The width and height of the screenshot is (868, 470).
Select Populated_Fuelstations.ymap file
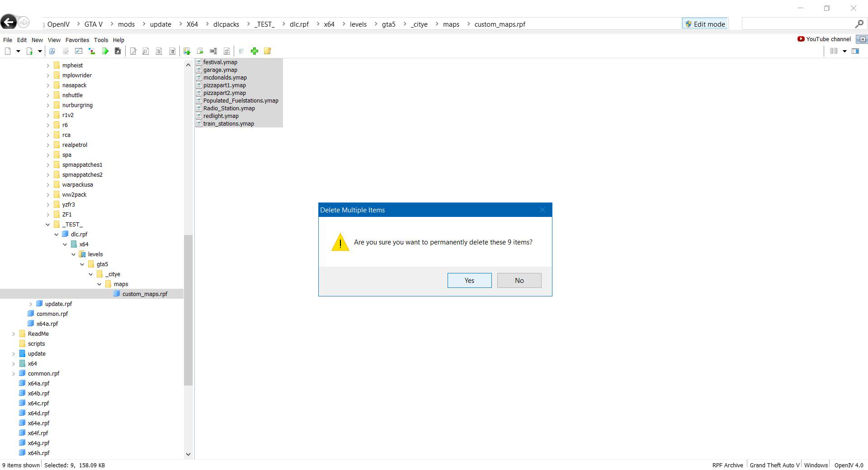click(x=241, y=100)
